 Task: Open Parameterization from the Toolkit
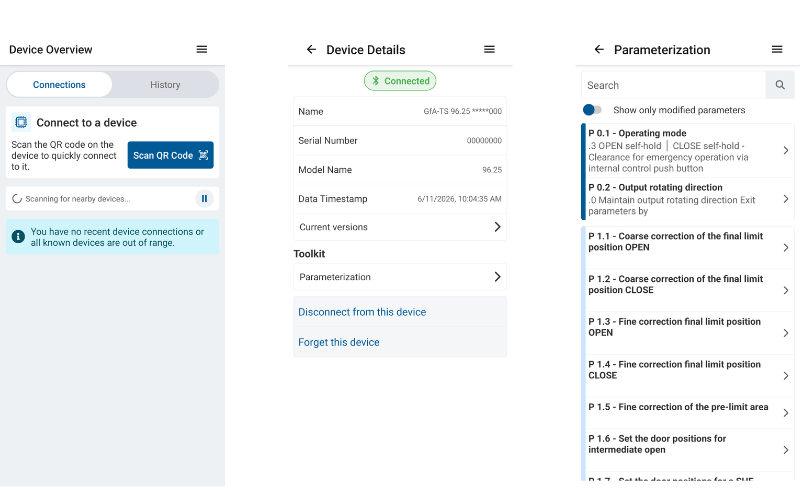pos(400,277)
